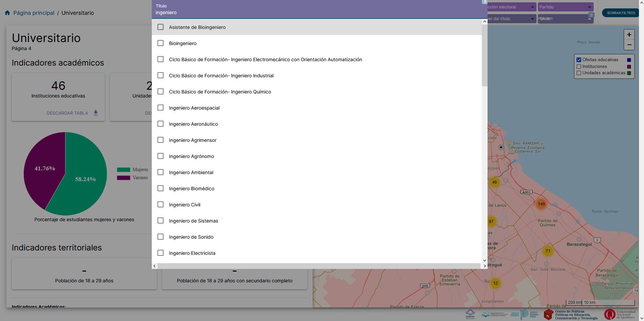Click the download arrow beside Descargar Tabla

click(x=96, y=113)
